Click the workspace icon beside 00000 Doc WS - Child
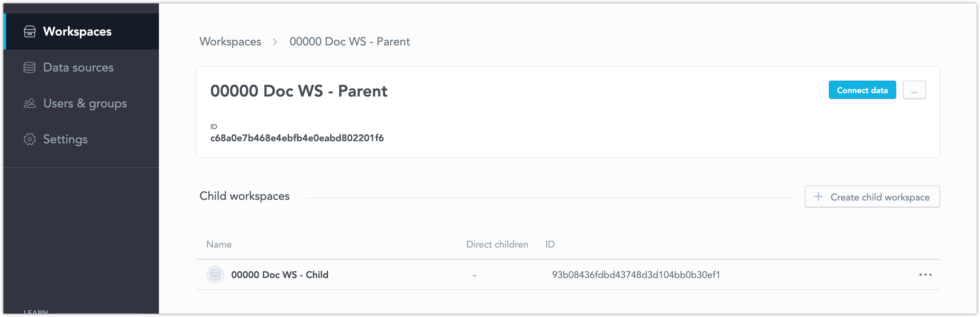980x317 pixels. (215, 274)
